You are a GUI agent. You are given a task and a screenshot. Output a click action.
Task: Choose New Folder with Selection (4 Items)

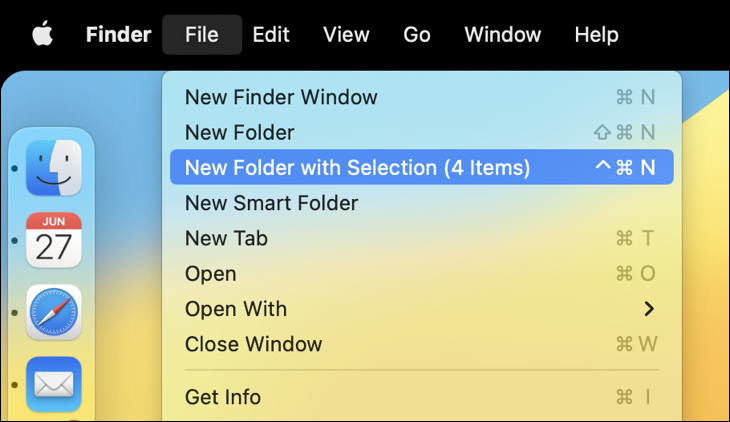coord(357,167)
